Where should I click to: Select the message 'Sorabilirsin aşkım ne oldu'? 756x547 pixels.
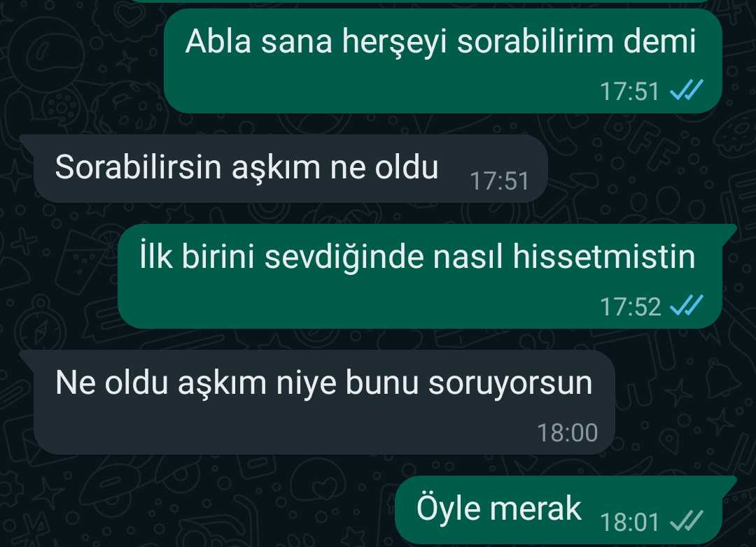click(290, 169)
